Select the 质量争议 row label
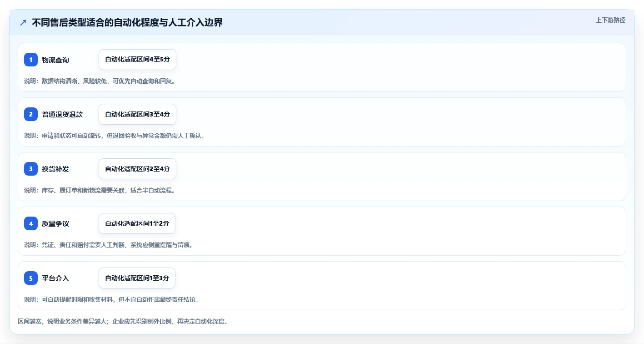The height and width of the screenshot is (344, 644). click(55, 223)
